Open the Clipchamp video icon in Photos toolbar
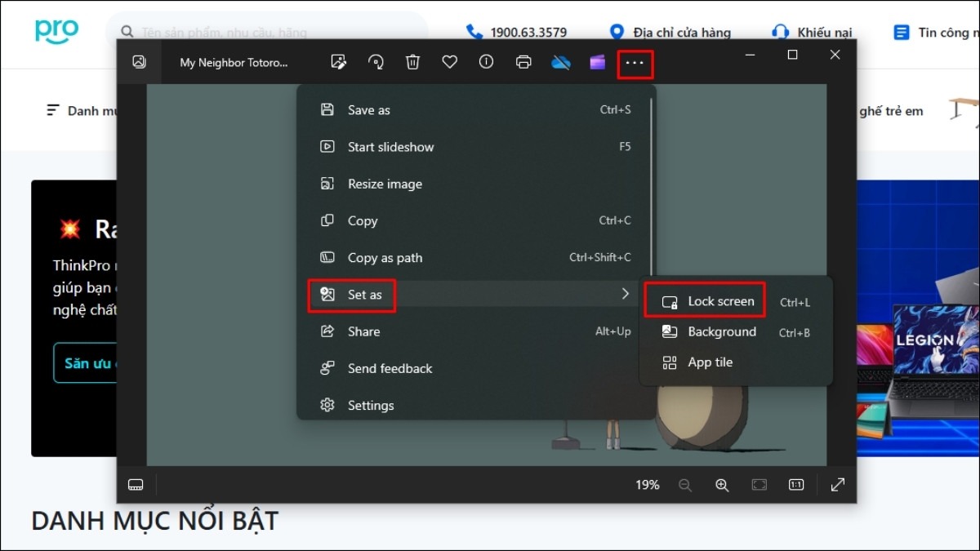This screenshot has height=551, width=980. coord(598,62)
